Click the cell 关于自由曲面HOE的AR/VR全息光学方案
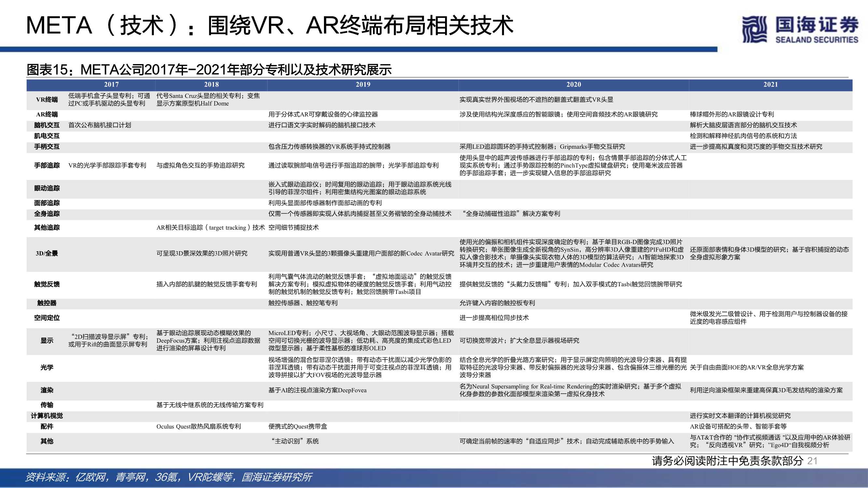The height and width of the screenshot is (488, 868). click(747, 367)
